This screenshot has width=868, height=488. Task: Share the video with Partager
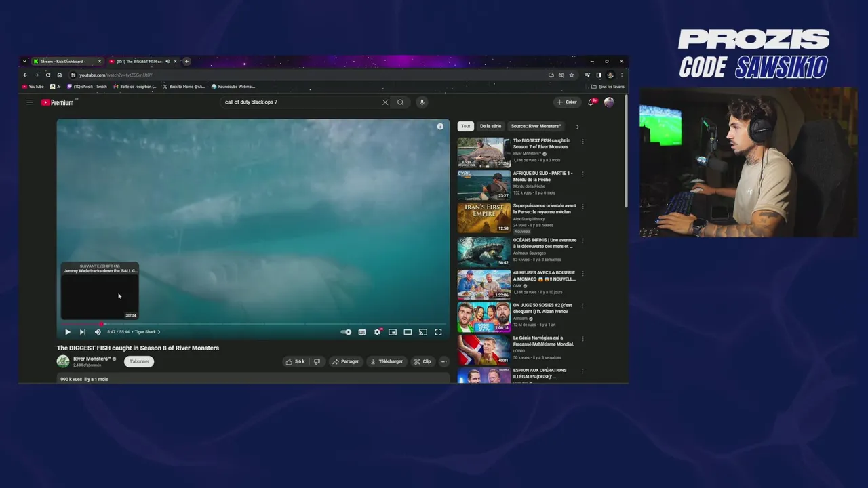click(345, 361)
